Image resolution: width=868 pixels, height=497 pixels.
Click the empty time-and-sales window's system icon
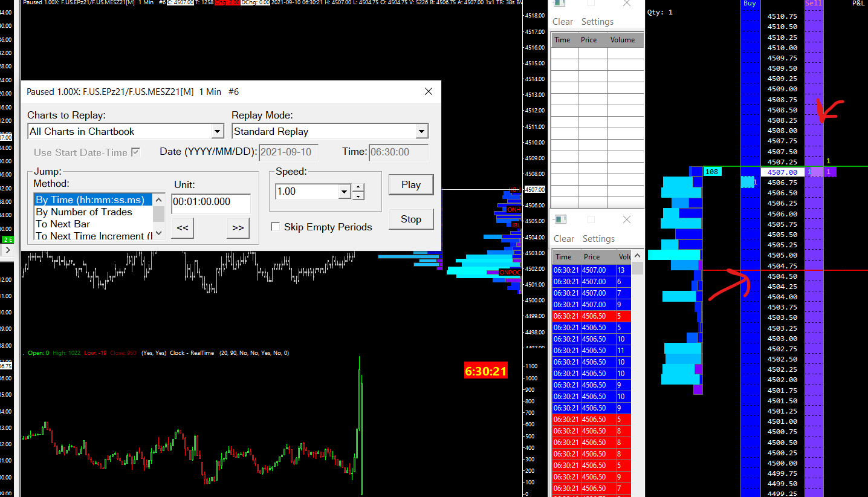click(559, 3)
